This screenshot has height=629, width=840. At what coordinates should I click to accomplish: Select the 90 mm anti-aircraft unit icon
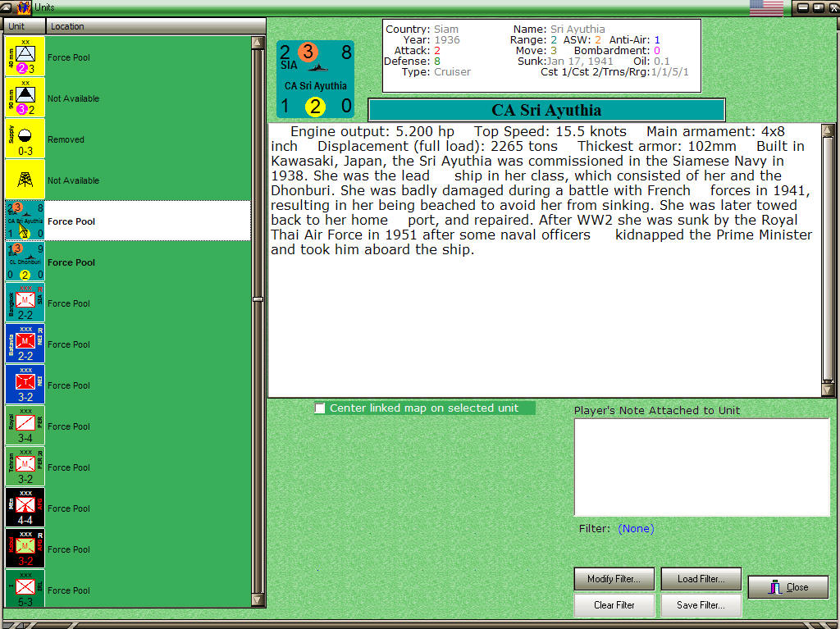pos(25,98)
